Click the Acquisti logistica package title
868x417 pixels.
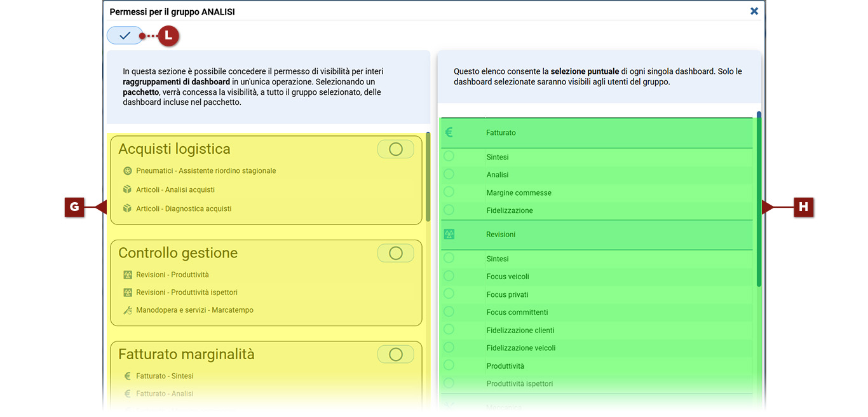(174, 149)
